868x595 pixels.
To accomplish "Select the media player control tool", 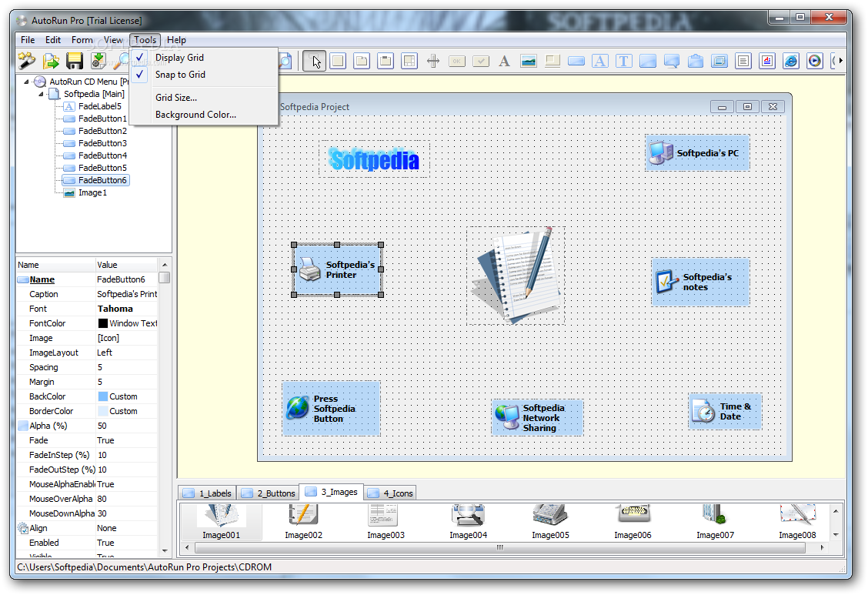I will (814, 61).
